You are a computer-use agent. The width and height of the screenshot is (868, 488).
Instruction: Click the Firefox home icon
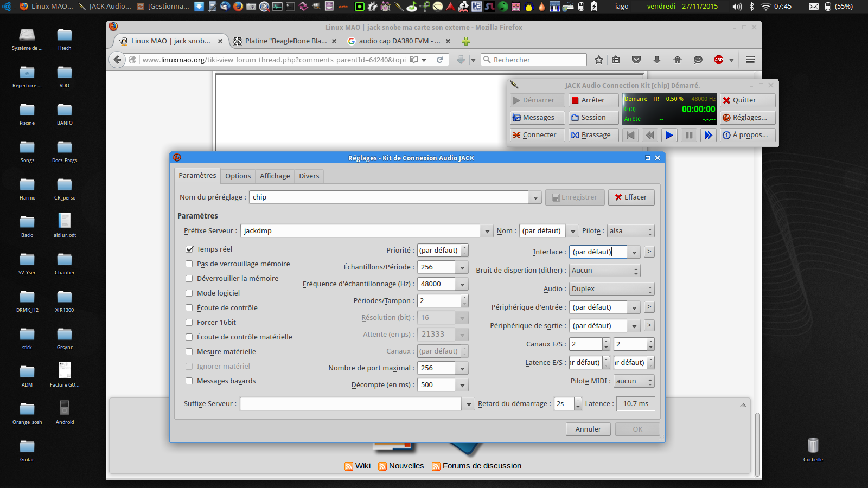coord(678,60)
